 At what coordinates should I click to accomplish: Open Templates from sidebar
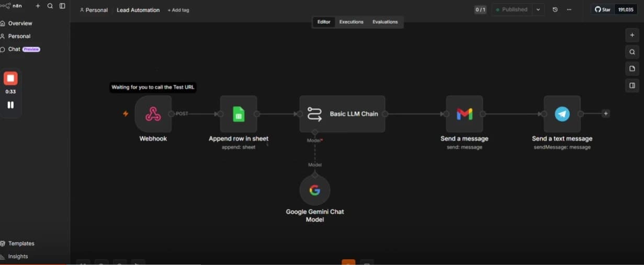coord(17,244)
